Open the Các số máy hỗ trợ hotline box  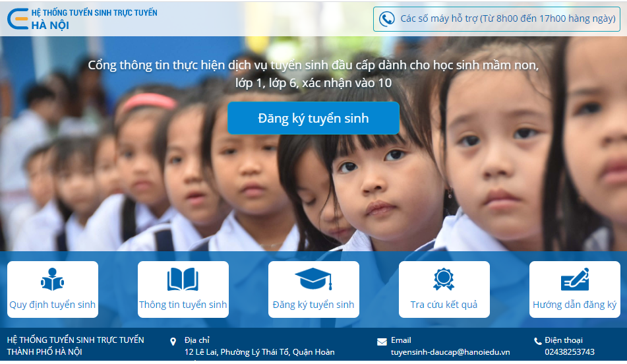click(x=496, y=18)
